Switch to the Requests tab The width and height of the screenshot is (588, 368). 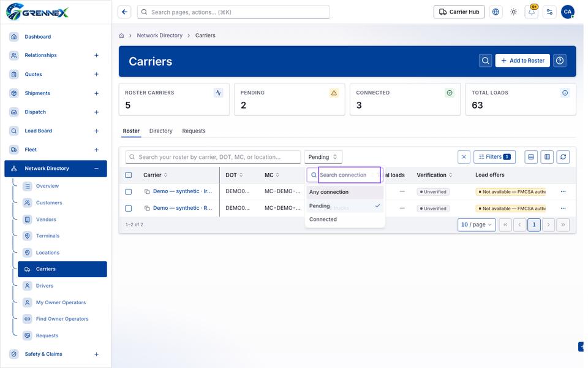194,131
